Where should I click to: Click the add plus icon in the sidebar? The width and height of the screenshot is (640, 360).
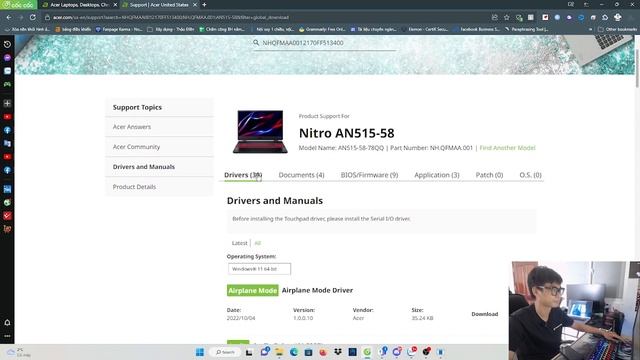coord(7,103)
